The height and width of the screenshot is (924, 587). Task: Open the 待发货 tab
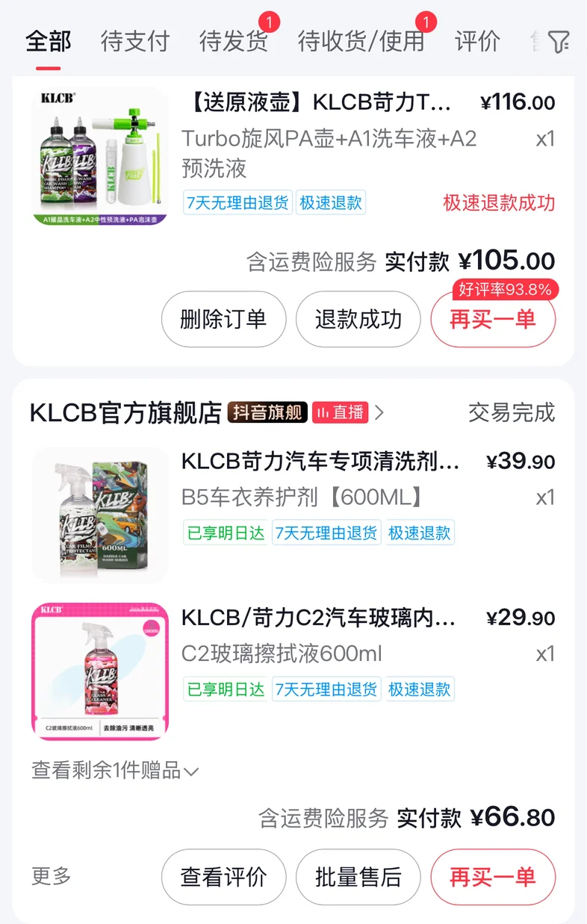234,41
